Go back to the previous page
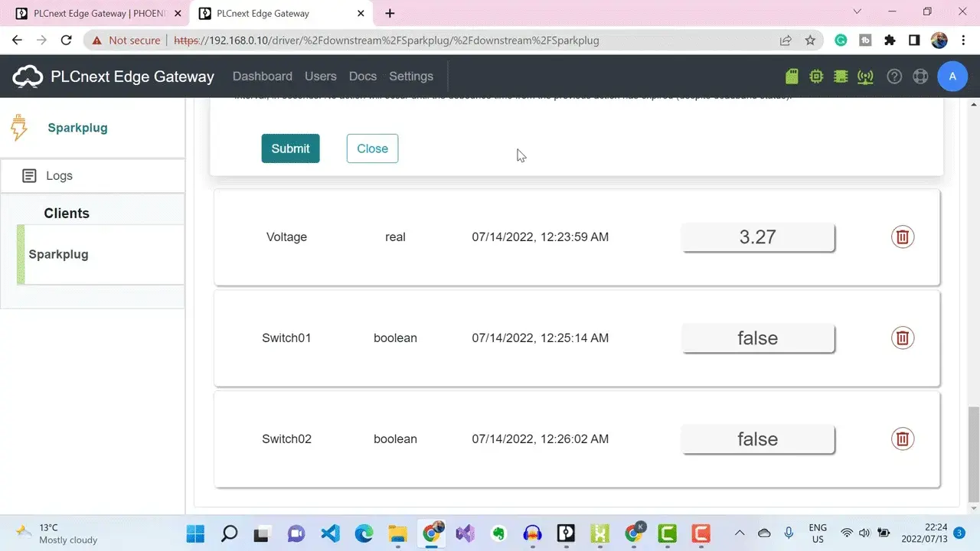Image resolution: width=980 pixels, height=551 pixels. [17, 41]
